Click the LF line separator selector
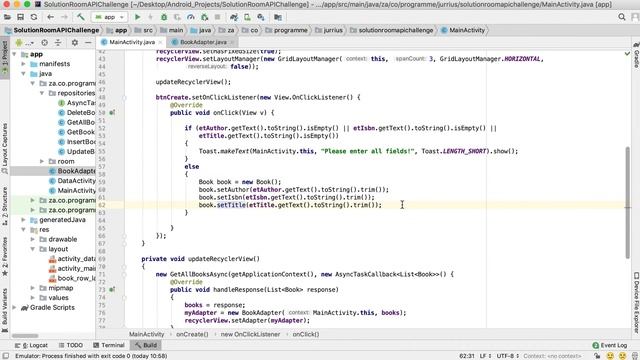640x360 pixels. (485, 356)
